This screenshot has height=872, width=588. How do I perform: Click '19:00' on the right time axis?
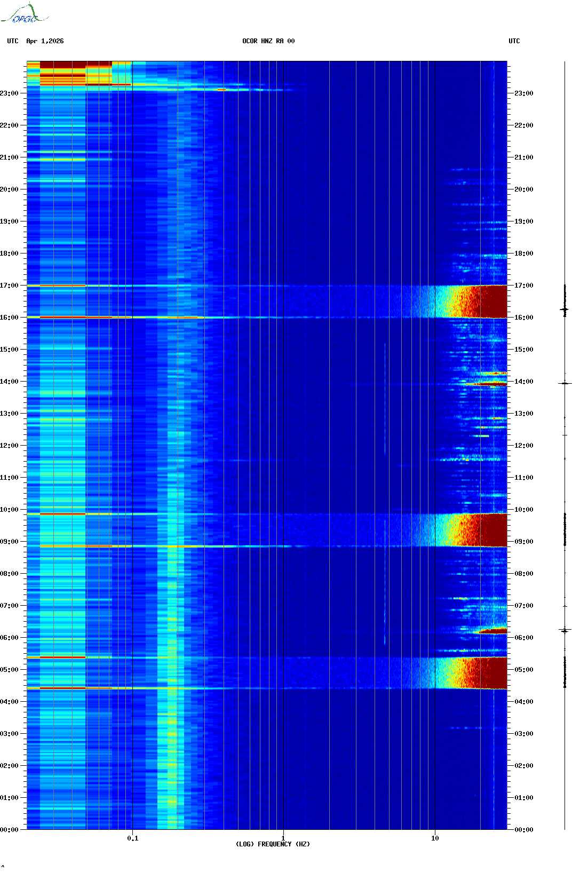click(523, 221)
